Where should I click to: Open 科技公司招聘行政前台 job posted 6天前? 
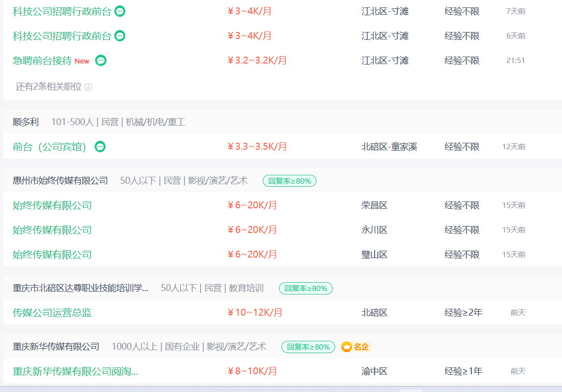[62, 36]
